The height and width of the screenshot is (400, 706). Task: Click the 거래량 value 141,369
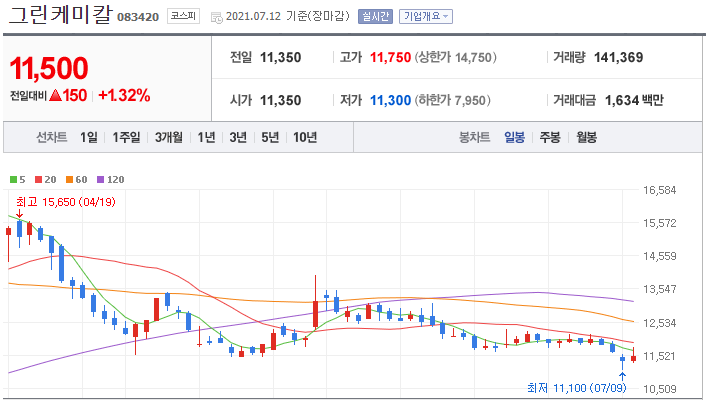click(618, 57)
